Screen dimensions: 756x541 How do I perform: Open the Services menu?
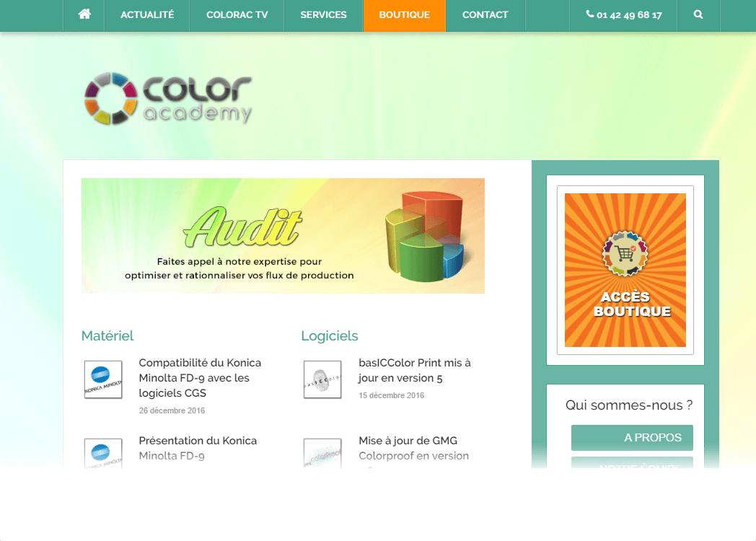tap(323, 15)
